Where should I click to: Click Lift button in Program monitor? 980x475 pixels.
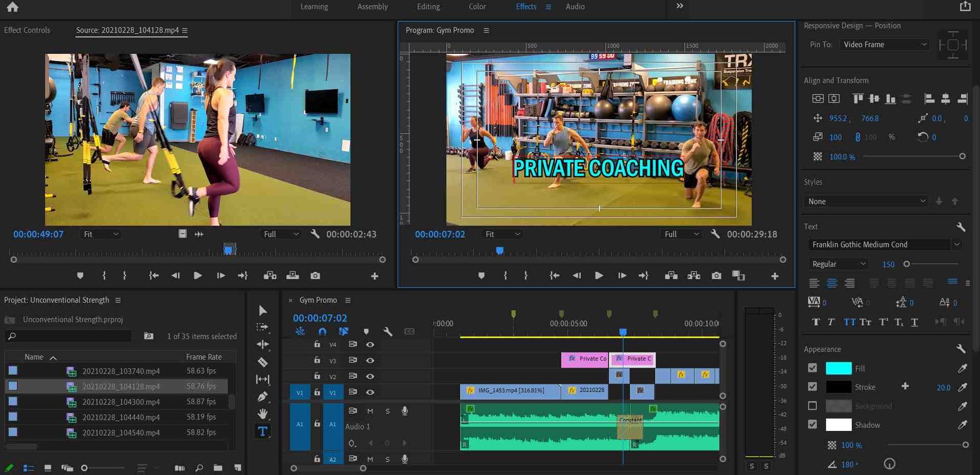coord(671,276)
